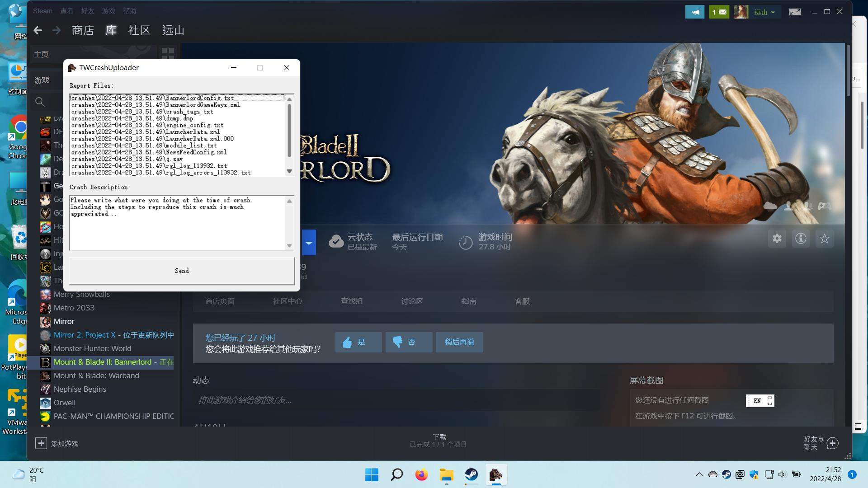Toggle the library grid view icon
868x488 pixels.
tap(168, 54)
